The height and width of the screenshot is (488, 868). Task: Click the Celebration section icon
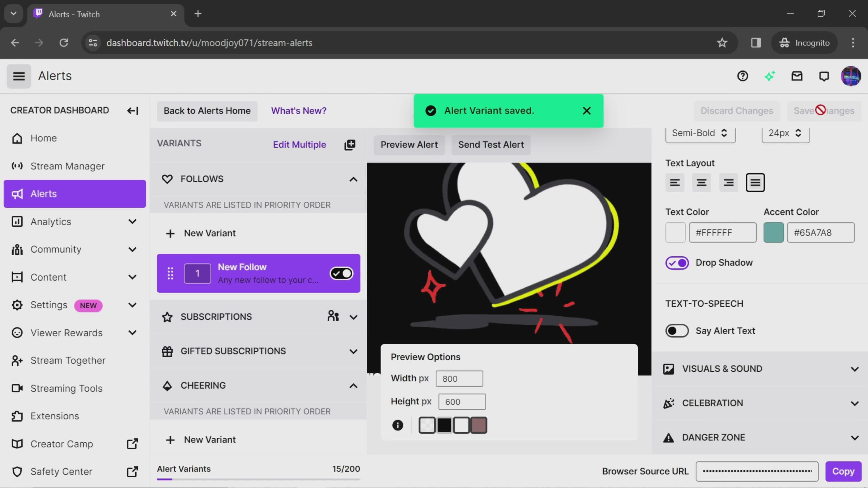[x=669, y=403]
